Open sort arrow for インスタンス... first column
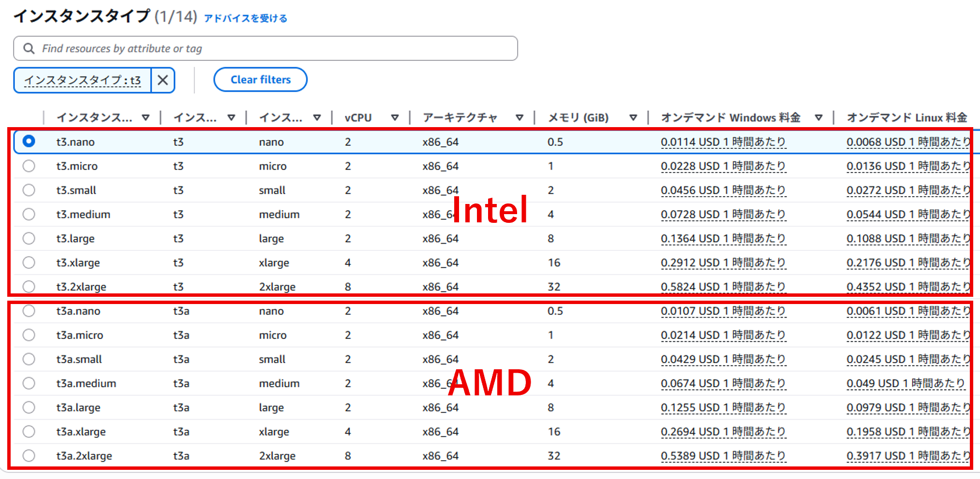The height and width of the screenshot is (479, 980). point(146,117)
